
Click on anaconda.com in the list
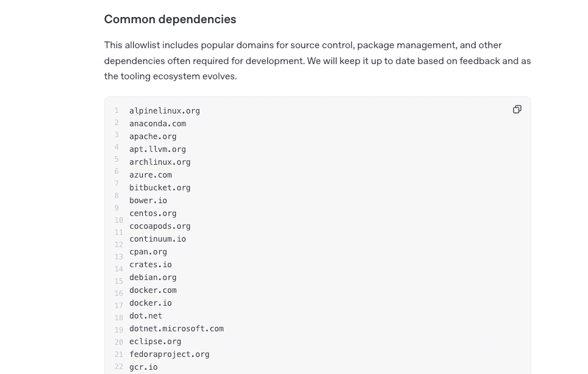(x=157, y=124)
